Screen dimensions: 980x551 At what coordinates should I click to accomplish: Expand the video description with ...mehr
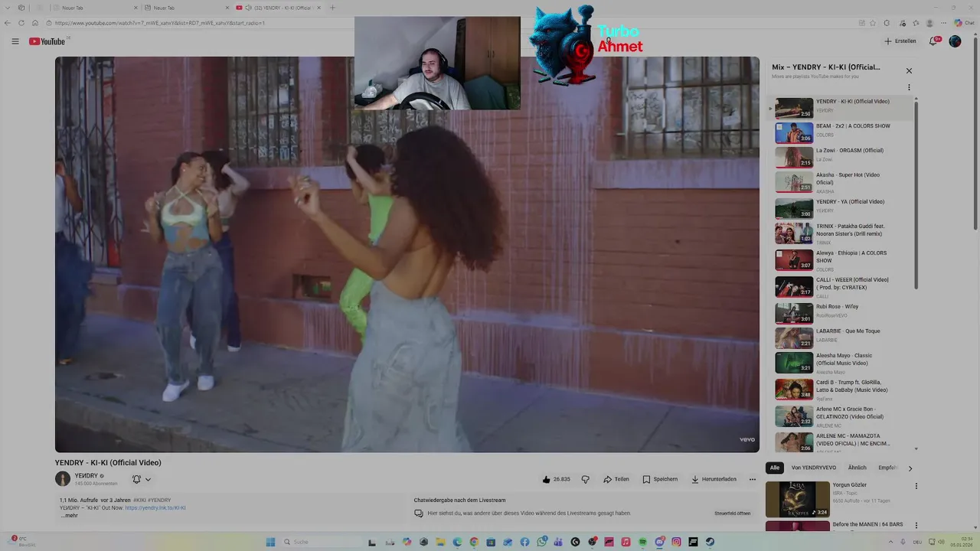tap(70, 516)
